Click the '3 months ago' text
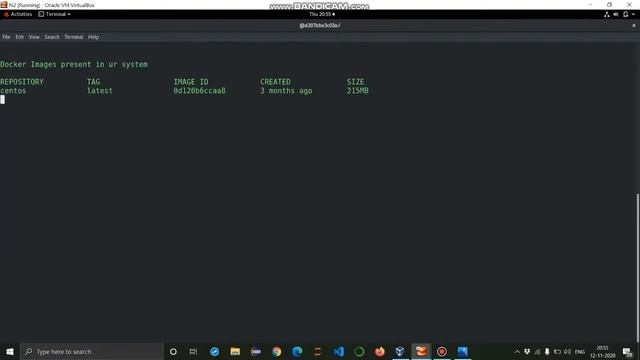The width and height of the screenshot is (640, 360). (286, 91)
